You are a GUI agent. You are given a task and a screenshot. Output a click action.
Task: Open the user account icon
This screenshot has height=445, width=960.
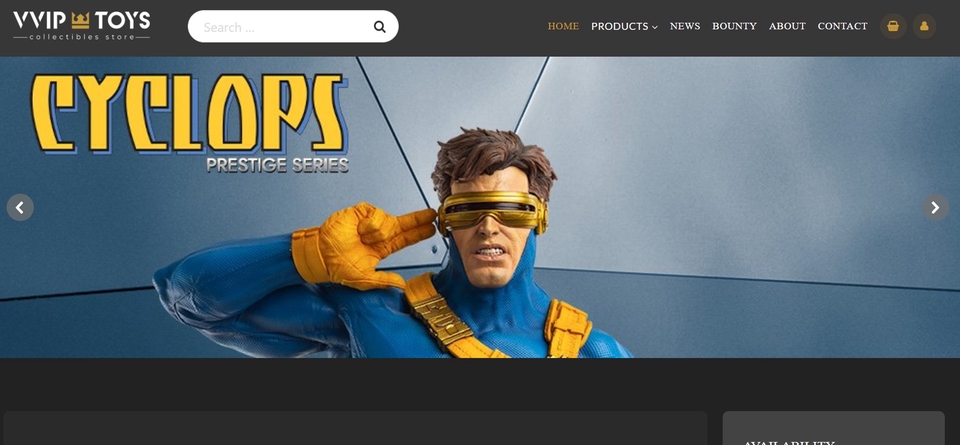(x=924, y=26)
